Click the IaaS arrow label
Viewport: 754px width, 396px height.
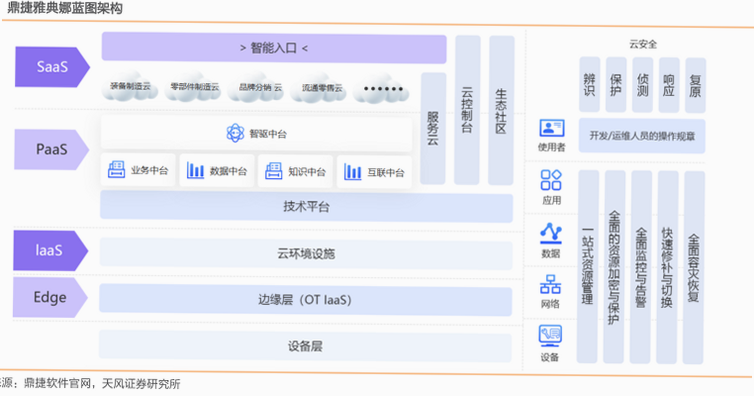[x=50, y=250]
